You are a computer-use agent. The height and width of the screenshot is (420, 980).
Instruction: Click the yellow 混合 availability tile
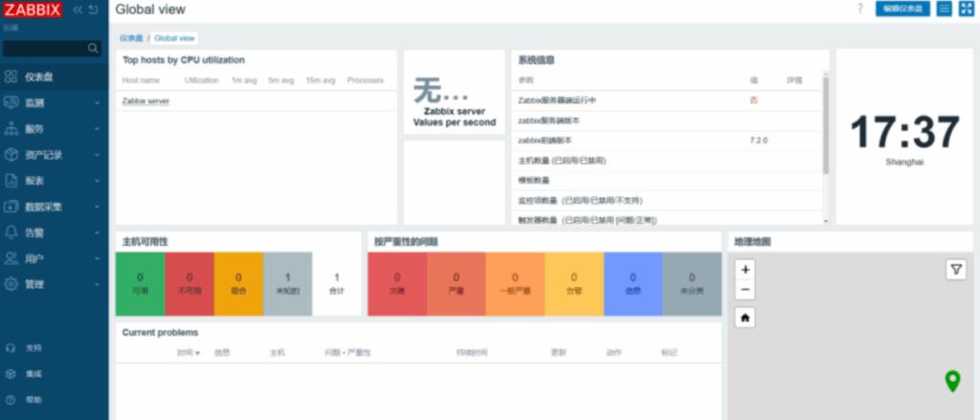(x=238, y=284)
